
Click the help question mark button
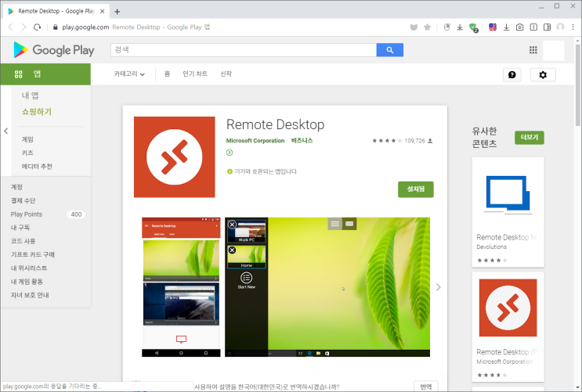pos(512,74)
